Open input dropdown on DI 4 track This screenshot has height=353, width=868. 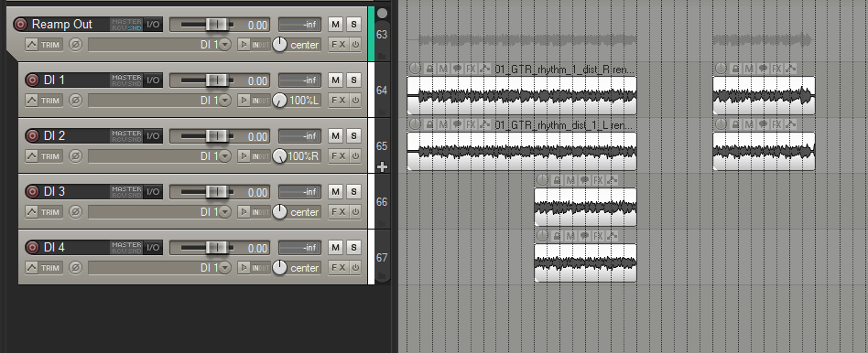[224, 268]
